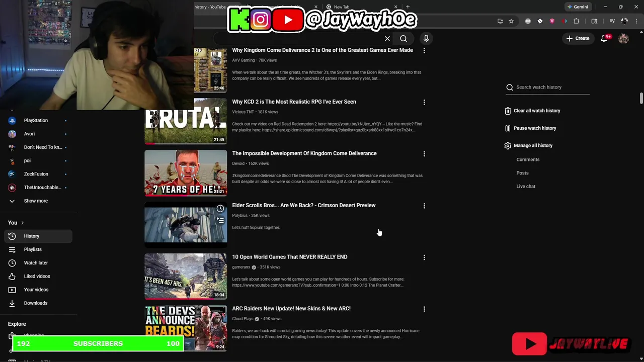
Task: Open the gameranx channel link
Action: click(241, 267)
